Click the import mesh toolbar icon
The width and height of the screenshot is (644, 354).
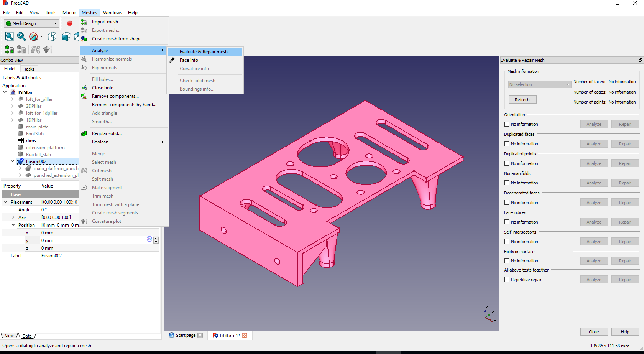9,49
